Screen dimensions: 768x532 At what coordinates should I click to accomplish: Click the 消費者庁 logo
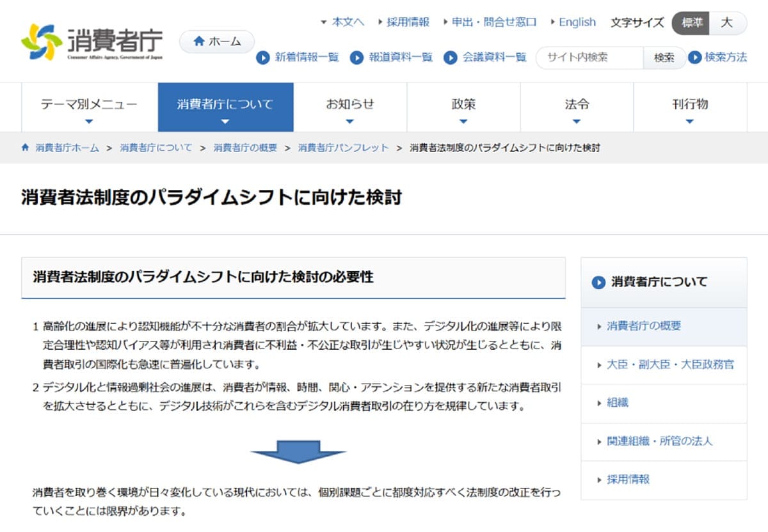[92, 42]
